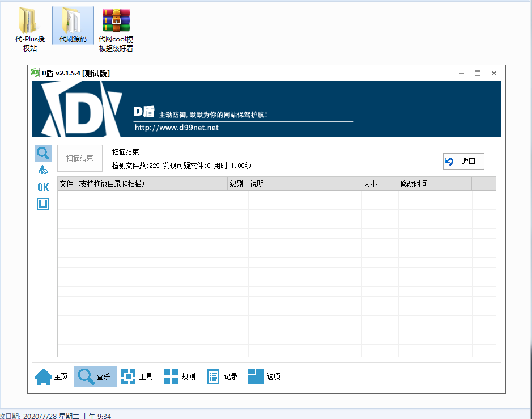Click the OK icon in the left sidebar
The height and width of the screenshot is (419, 532).
pos(42,187)
